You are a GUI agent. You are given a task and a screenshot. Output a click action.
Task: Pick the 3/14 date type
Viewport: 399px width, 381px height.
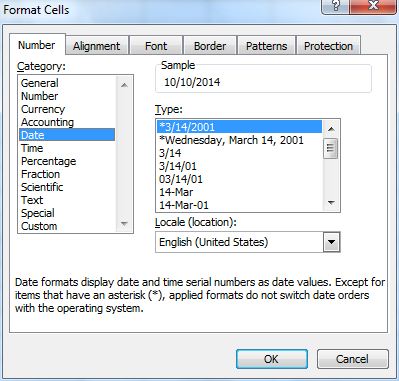[239, 153]
